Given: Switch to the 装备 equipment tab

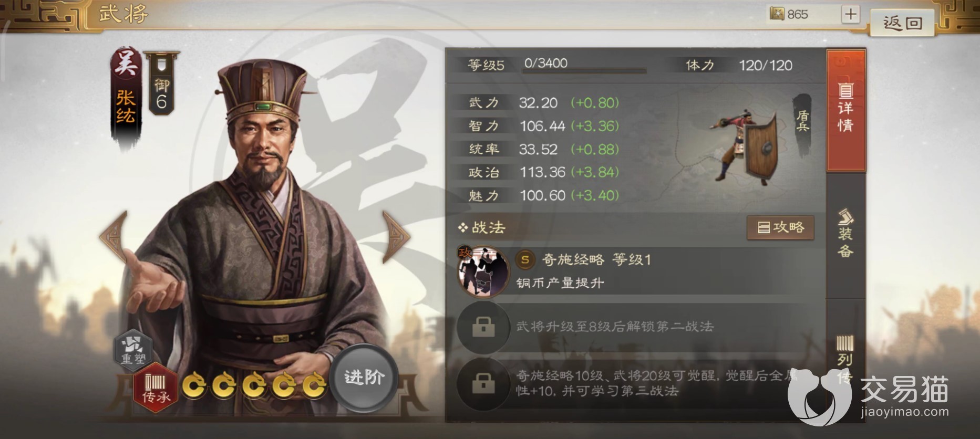Looking at the screenshot, I should tap(845, 234).
